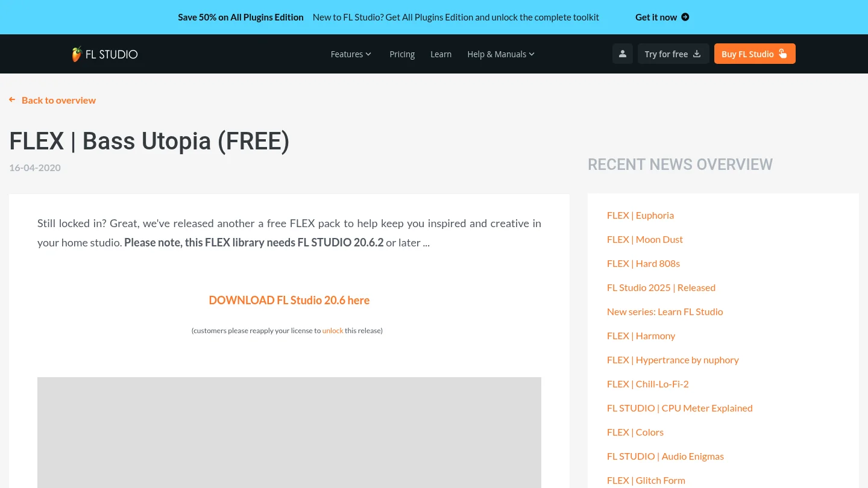Click Get it now in the promo banner
Image resolution: width=868 pixels, height=488 pixels.
click(656, 17)
